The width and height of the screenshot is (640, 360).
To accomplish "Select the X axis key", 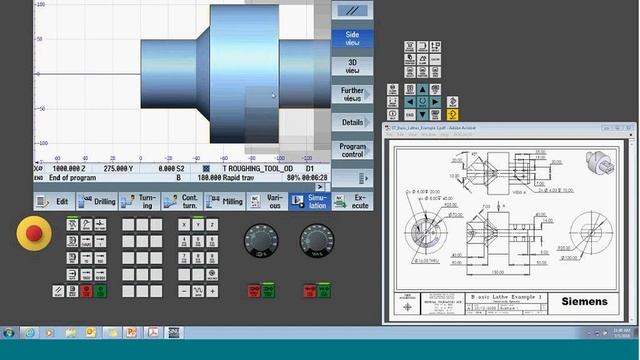I will pyautogui.click(x=184, y=224).
